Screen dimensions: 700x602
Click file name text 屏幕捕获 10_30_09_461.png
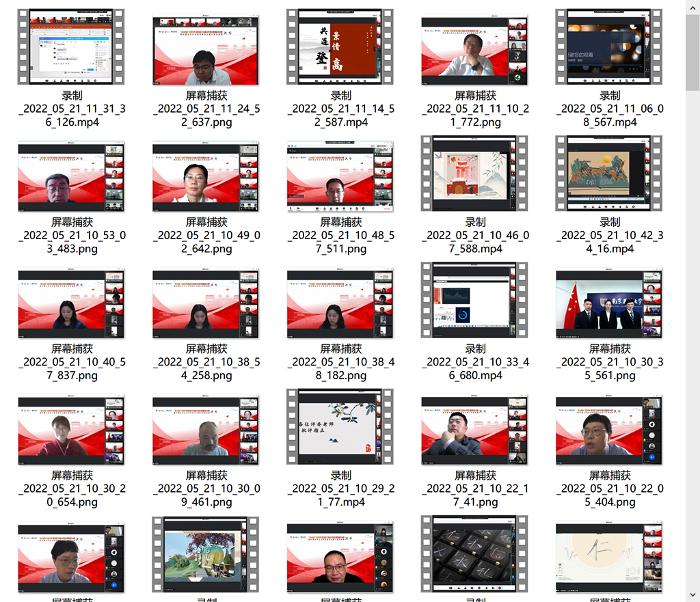click(x=206, y=489)
